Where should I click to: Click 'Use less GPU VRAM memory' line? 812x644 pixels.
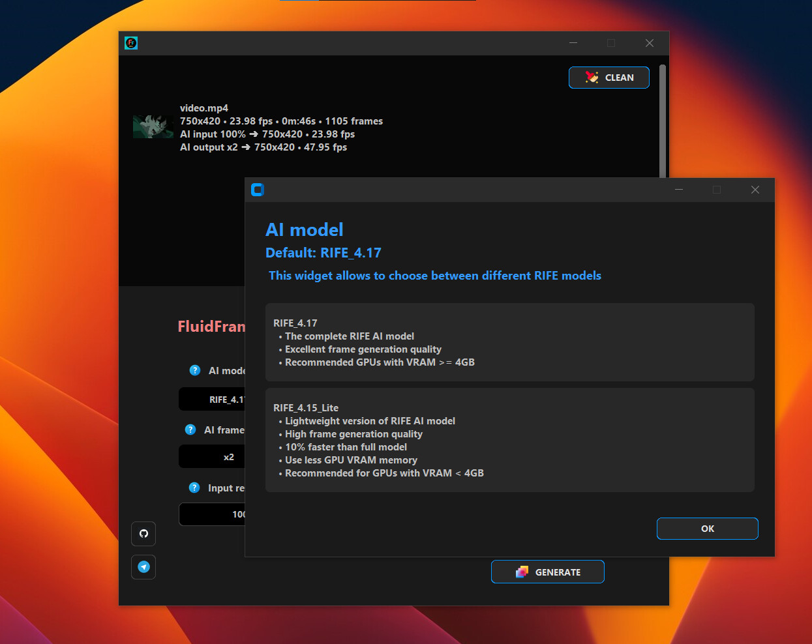coord(351,460)
